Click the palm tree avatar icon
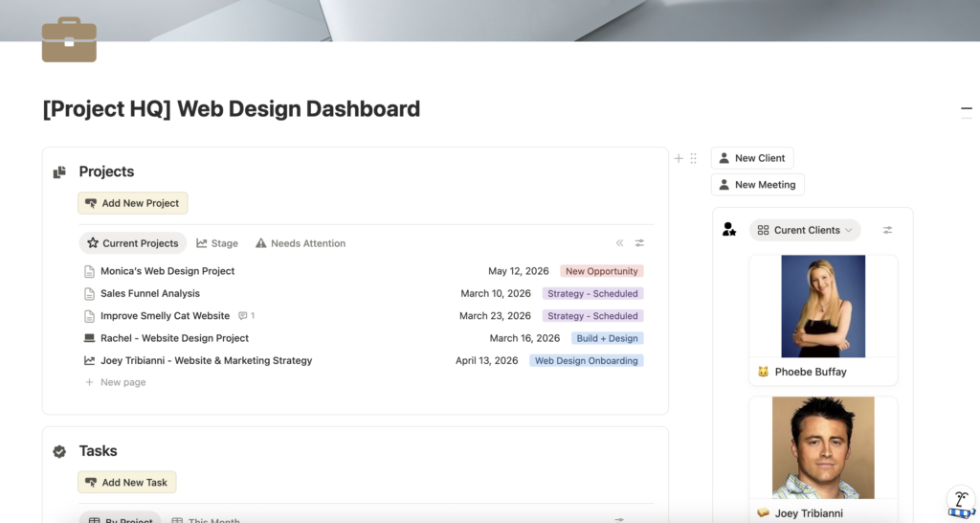The image size is (980, 523). pyautogui.click(x=962, y=502)
